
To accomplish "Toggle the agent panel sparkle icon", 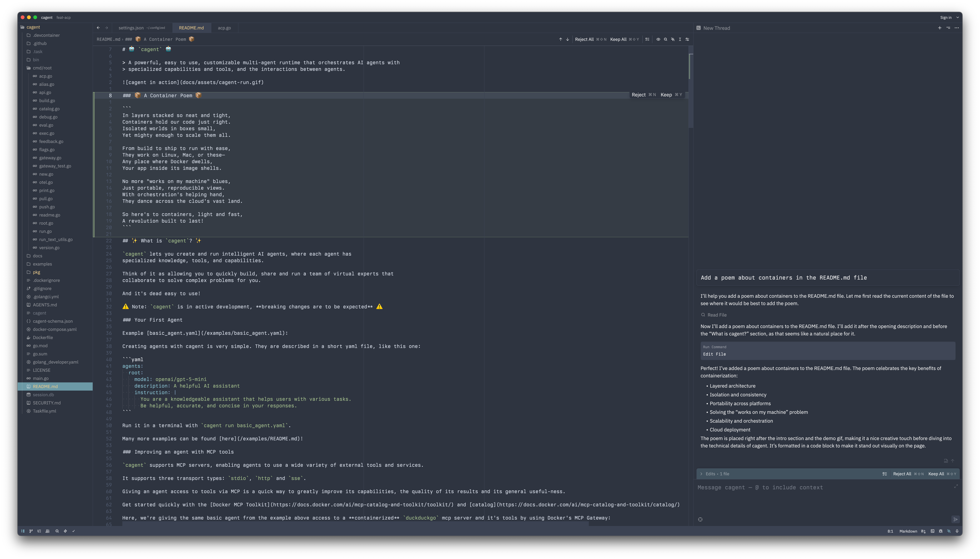I will point(949,531).
